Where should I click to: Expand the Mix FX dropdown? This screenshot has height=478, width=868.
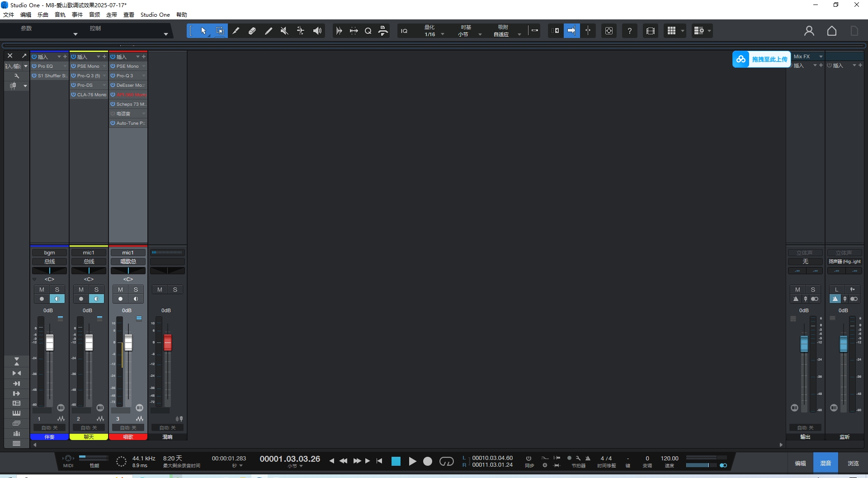pyautogui.click(x=821, y=56)
